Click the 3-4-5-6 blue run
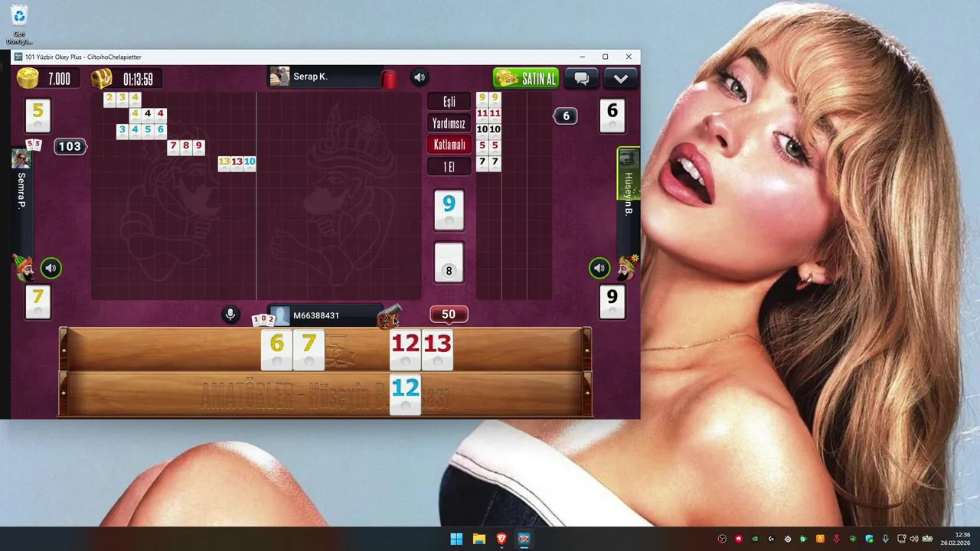The image size is (980, 551). (x=141, y=130)
